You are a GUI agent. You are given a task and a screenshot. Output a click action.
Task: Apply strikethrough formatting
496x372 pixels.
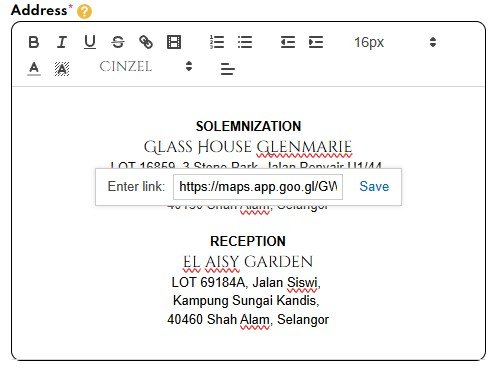click(x=118, y=42)
